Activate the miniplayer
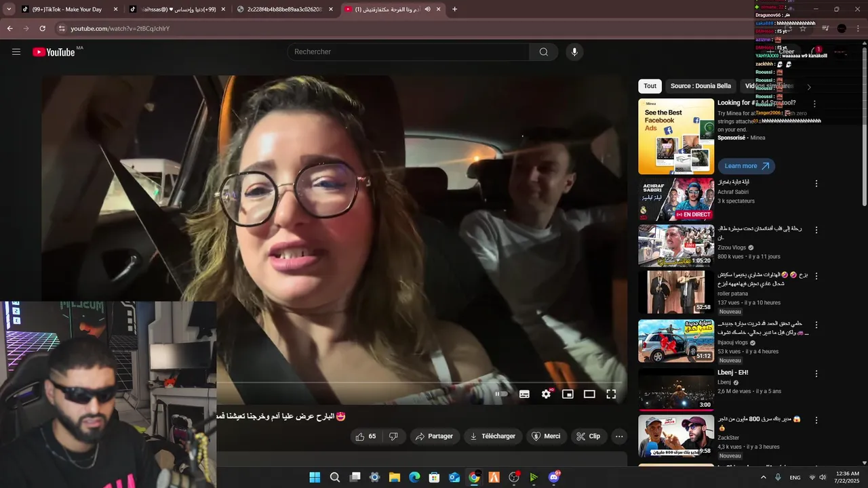Image resolution: width=868 pixels, height=488 pixels. 568,394
